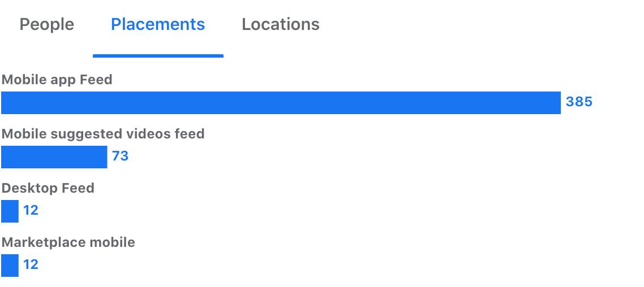Click the 'Mobile app Feed' label
This screenshot has height=287, width=644.
click(57, 80)
